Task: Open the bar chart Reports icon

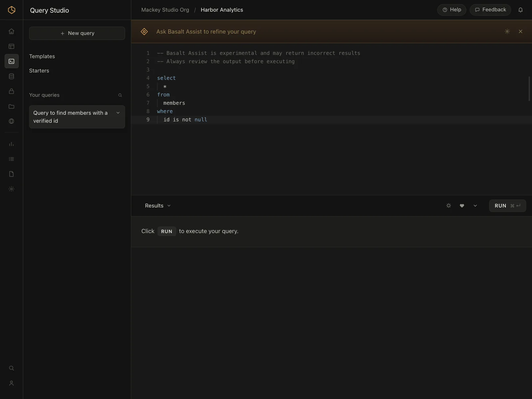Action: [11, 144]
